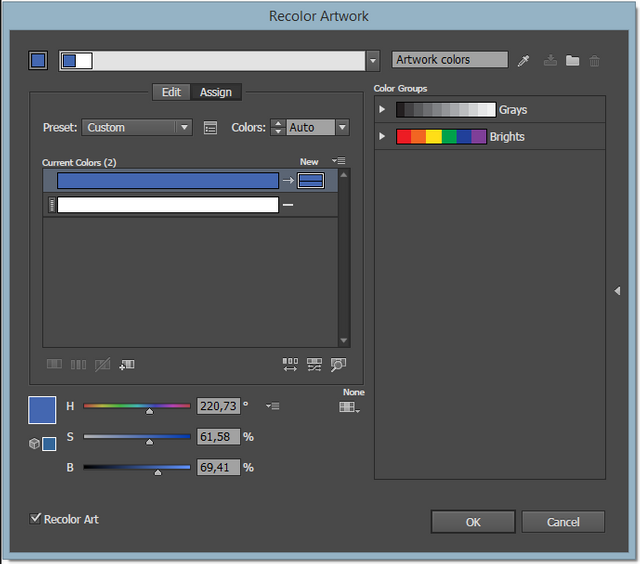
Task: Expand the Grays color group
Action: pos(382,109)
